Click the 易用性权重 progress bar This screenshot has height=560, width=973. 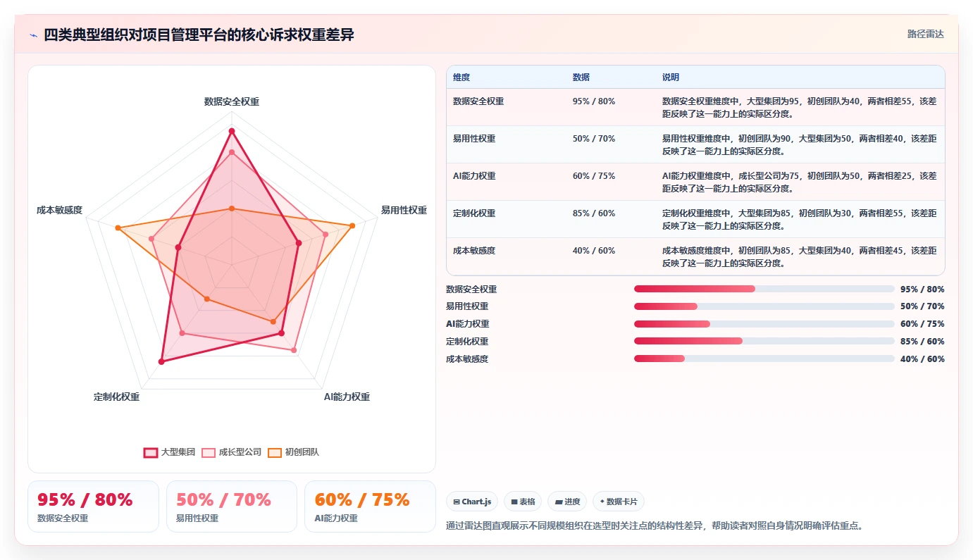(x=764, y=306)
